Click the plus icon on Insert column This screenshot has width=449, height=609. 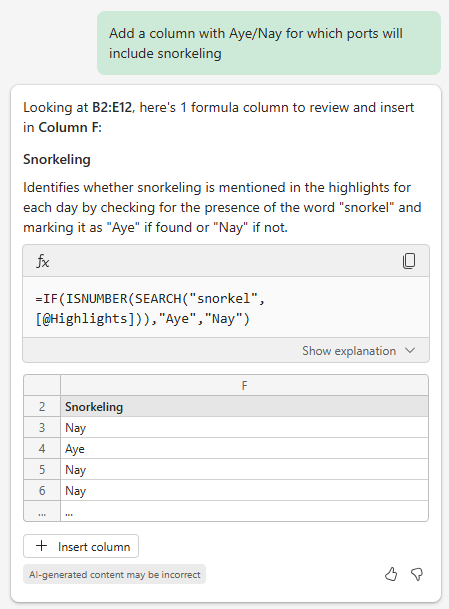coord(42,546)
